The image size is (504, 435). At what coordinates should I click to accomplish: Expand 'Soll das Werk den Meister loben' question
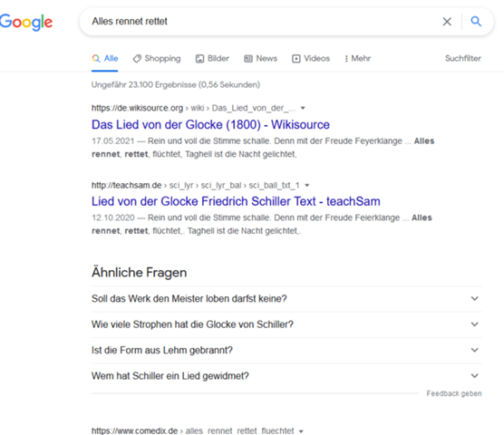point(286,299)
